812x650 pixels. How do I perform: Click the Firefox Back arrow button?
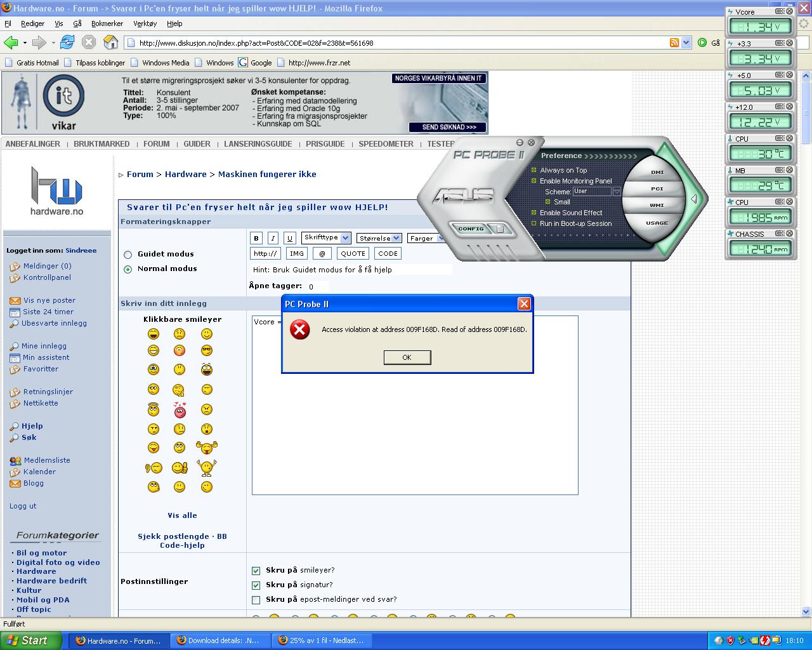[x=11, y=43]
